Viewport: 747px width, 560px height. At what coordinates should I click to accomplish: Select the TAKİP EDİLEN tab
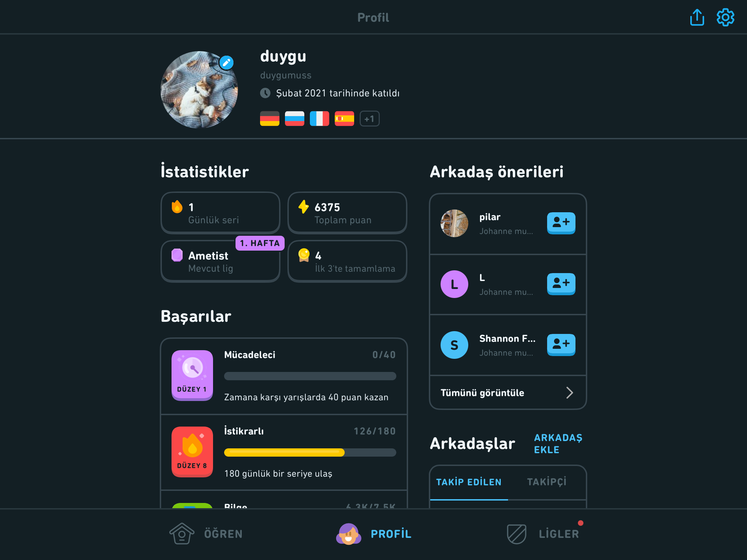tap(469, 482)
